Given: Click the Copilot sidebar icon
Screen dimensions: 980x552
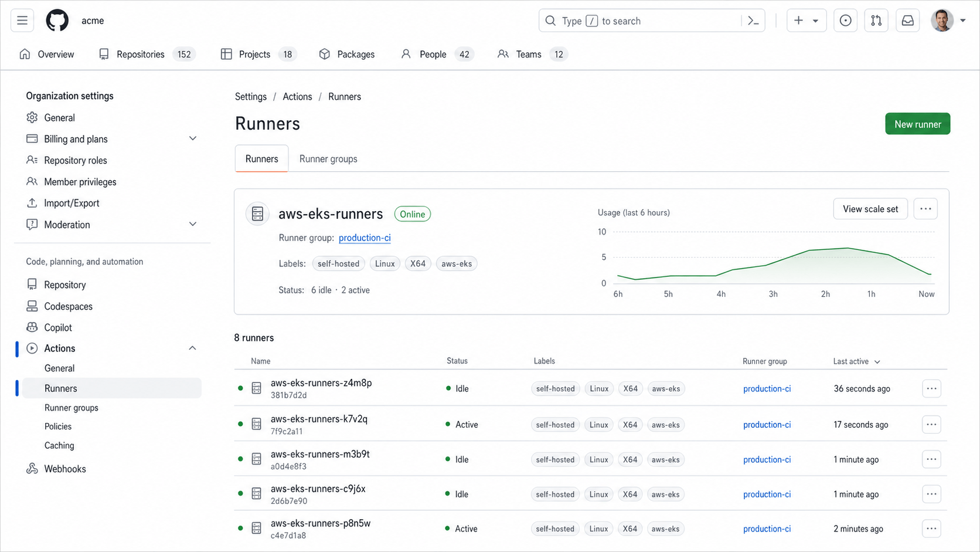Looking at the screenshot, I should pos(32,327).
